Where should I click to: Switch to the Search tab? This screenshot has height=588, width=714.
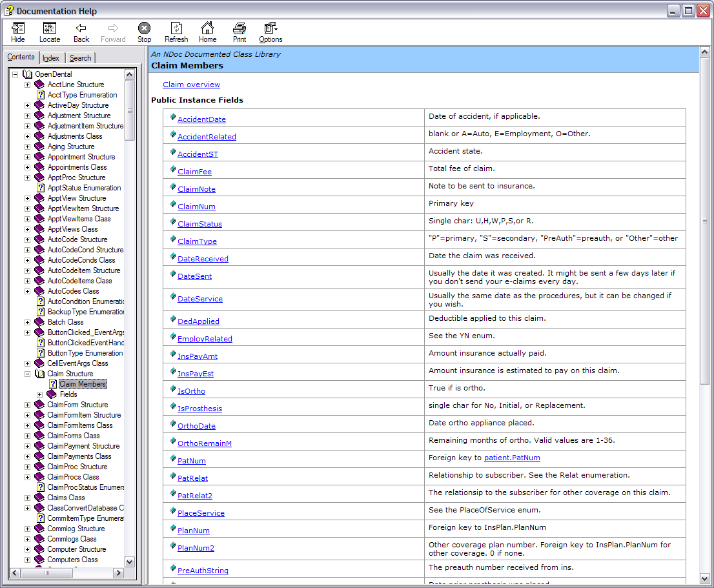81,58
